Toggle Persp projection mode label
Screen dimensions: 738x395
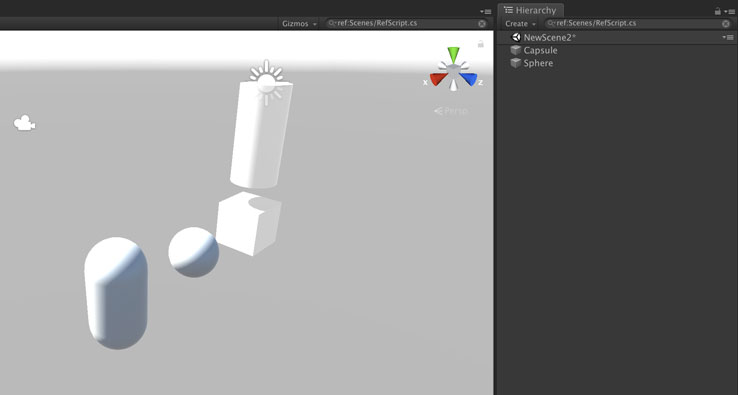pos(451,111)
